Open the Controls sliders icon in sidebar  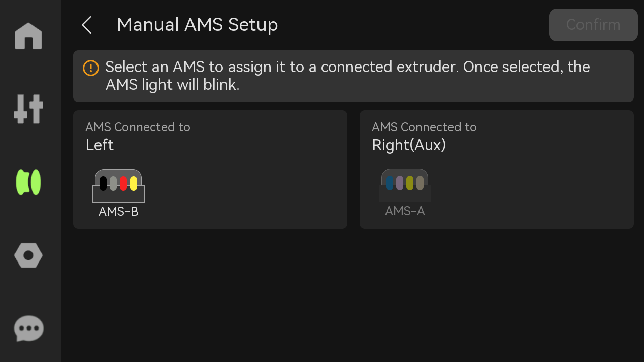coord(28,109)
